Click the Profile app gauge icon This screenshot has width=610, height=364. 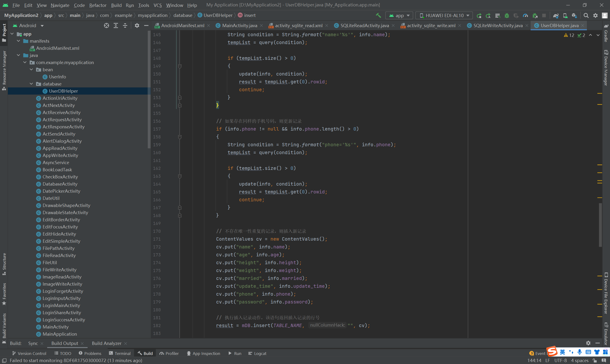point(525,15)
